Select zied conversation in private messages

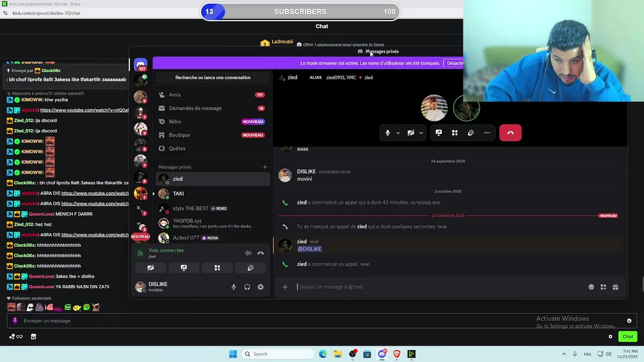[x=212, y=179]
